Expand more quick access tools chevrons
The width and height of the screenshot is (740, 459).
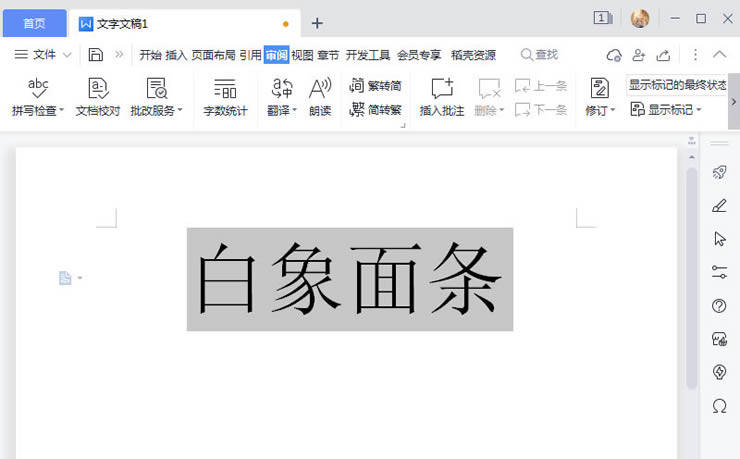tap(119, 55)
